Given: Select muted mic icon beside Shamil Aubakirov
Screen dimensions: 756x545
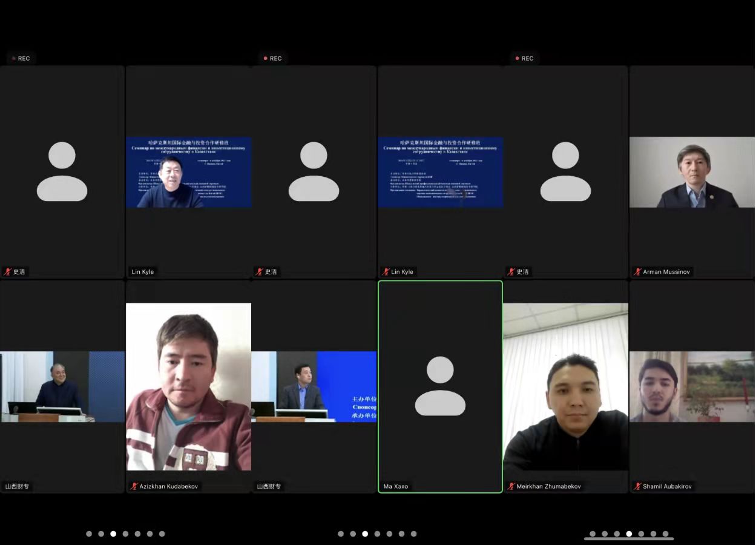Looking at the screenshot, I should 637,486.
